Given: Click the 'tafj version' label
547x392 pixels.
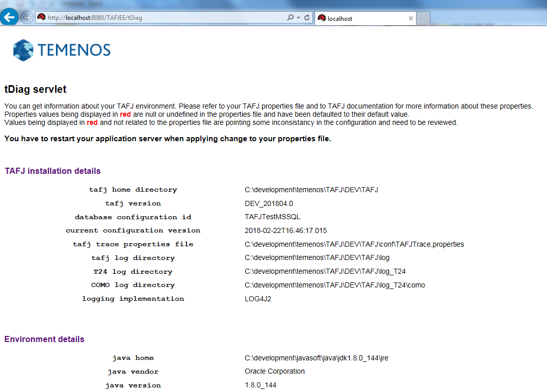Looking at the screenshot, I should click(133, 203).
